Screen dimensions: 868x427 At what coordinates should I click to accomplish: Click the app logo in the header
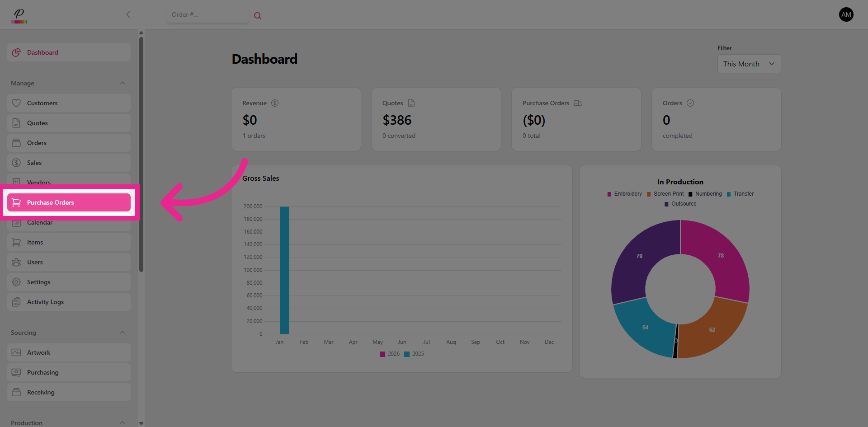19,15
